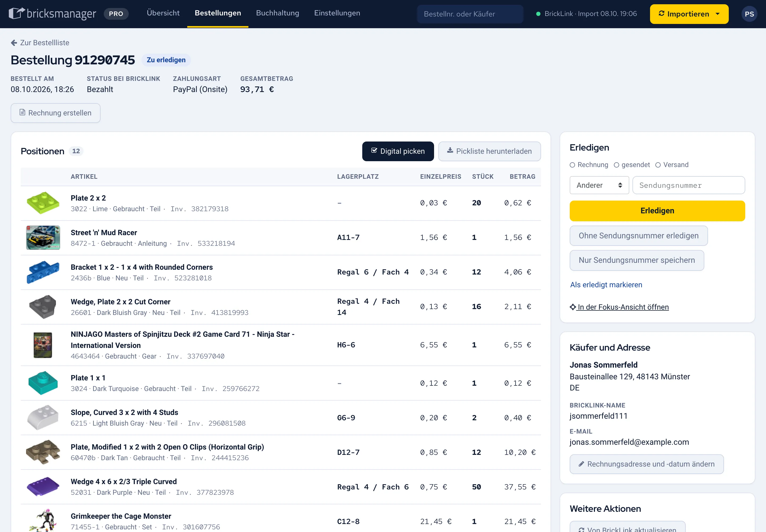
Task: Click Nur Sendungsnummer speichern
Action: 637,260
